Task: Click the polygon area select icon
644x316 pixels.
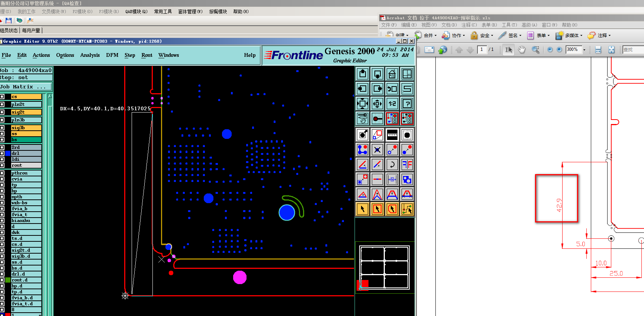Action: point(392,209)
